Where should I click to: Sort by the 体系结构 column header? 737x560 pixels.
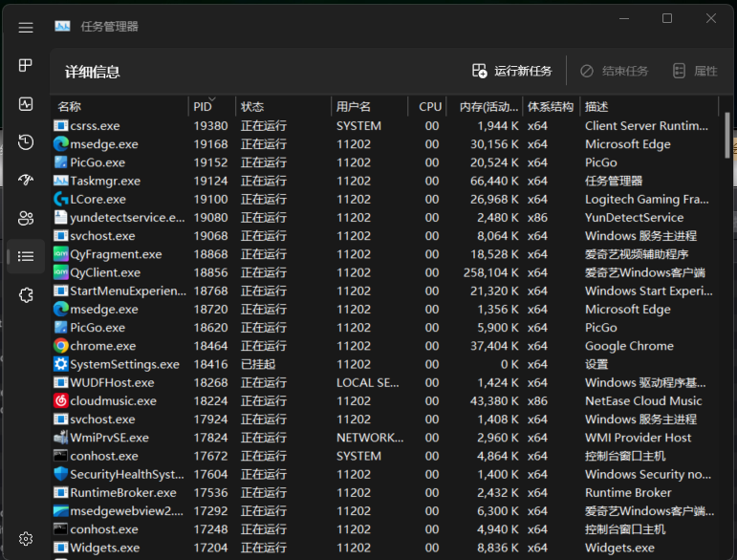(x=551, y=107)
